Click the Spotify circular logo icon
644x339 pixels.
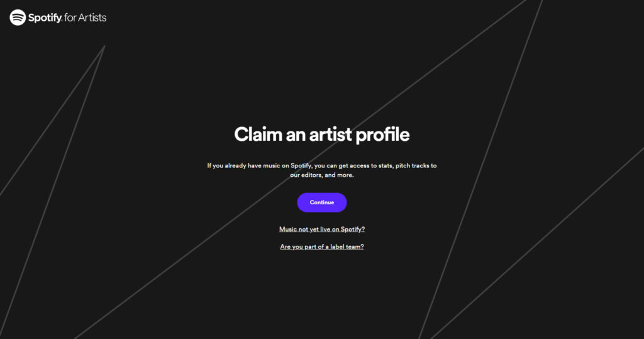coord(18,17)
